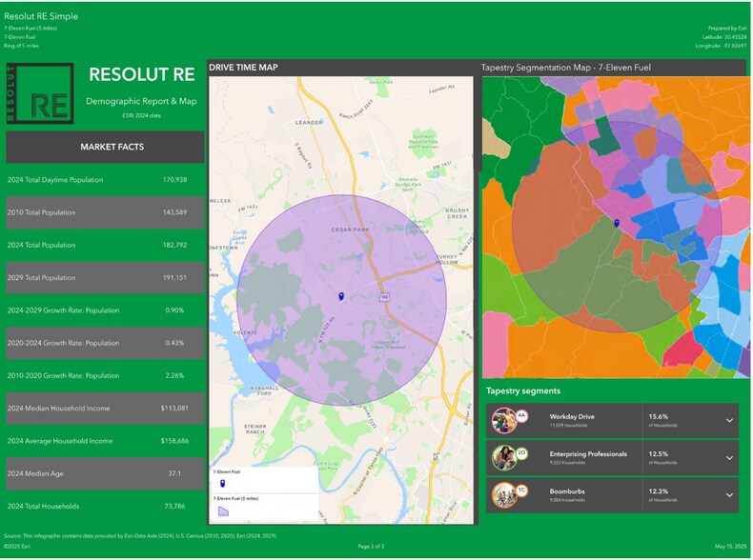The height and width of the screenshot is (560, 753).
Task: Click the MARKET FACTS header
Action: tap(105, 147)
